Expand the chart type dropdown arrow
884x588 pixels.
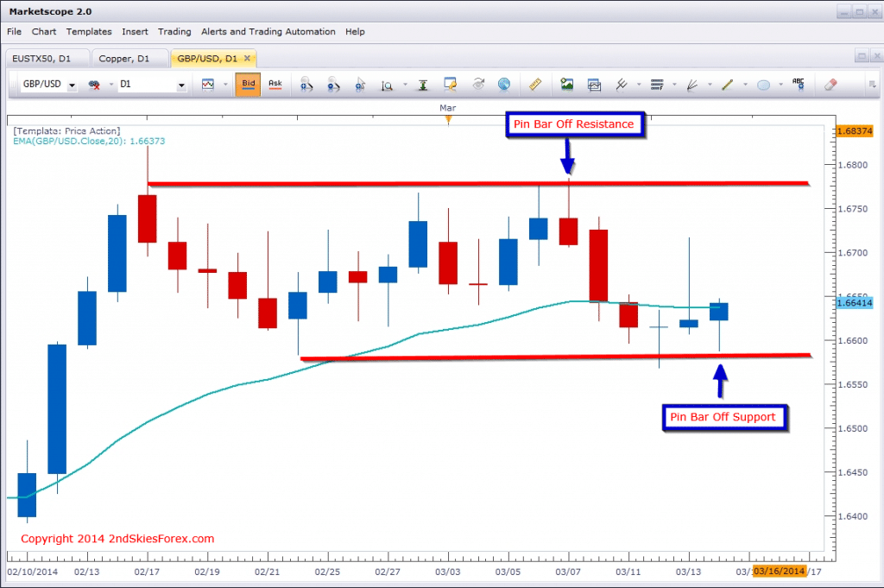coord(225,85)
